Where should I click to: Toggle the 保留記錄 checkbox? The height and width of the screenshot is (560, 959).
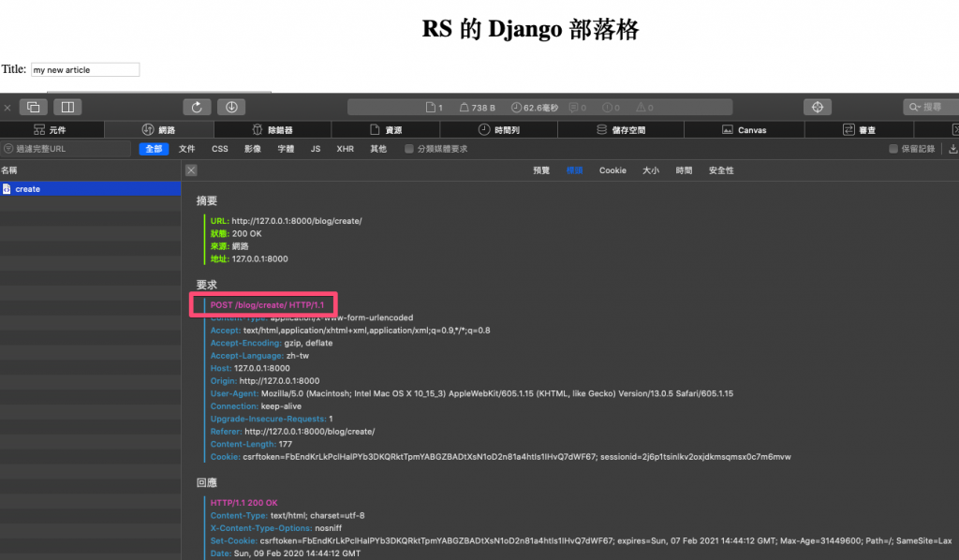[893, 149]
